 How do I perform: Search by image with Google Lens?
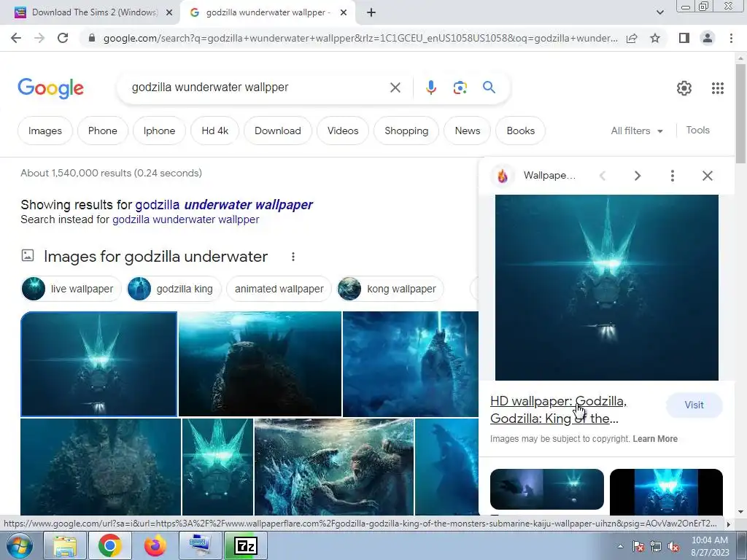(x=460, y=87)
